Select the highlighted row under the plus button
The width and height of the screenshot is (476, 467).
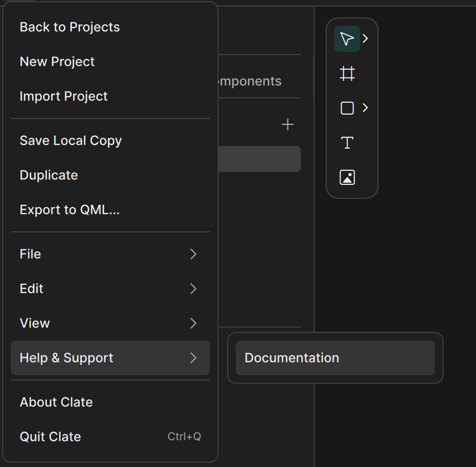(x=259, y=159)
